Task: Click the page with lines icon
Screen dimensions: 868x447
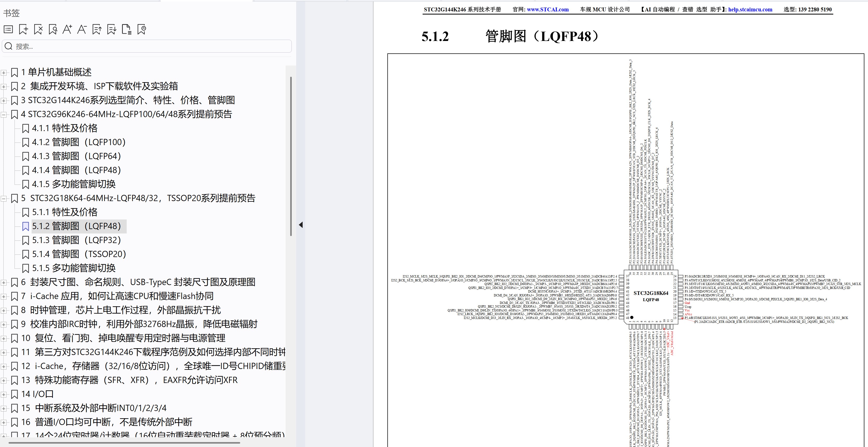Action: tap(126, 29)
